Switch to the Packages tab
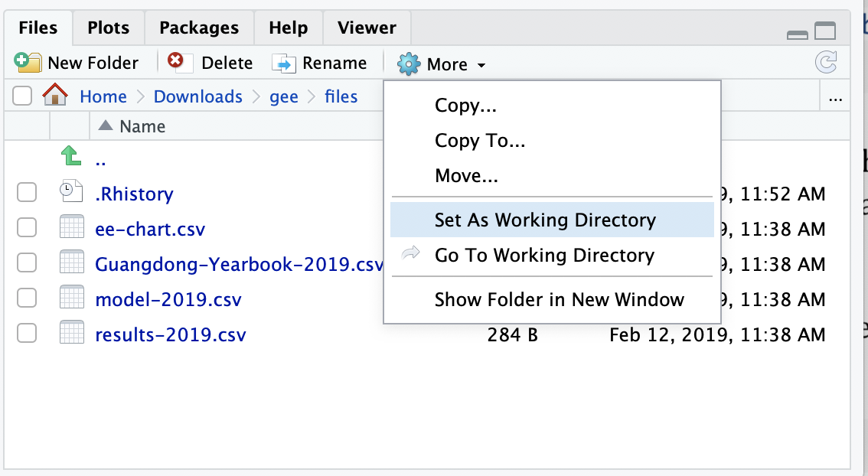The height and width of the screenshot is (476, 868). pyautogui.click(x=199, y=28)
